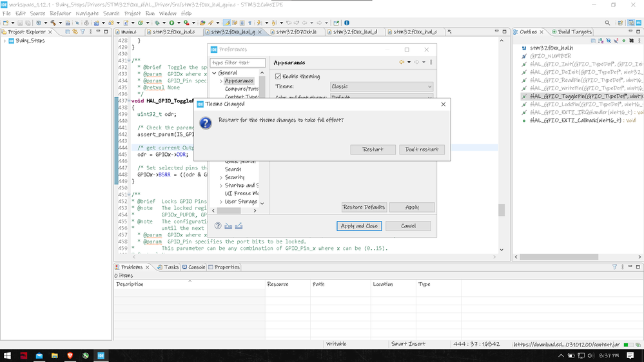Open the Preferences back history dropdown
Image resolution: width=644 pixels, height=362 pixels.
pos(409,62)
